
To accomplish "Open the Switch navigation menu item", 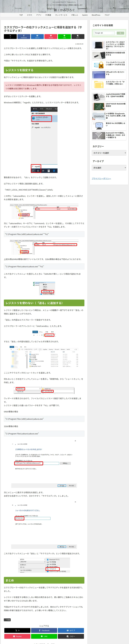I will (x=85, y=15).
